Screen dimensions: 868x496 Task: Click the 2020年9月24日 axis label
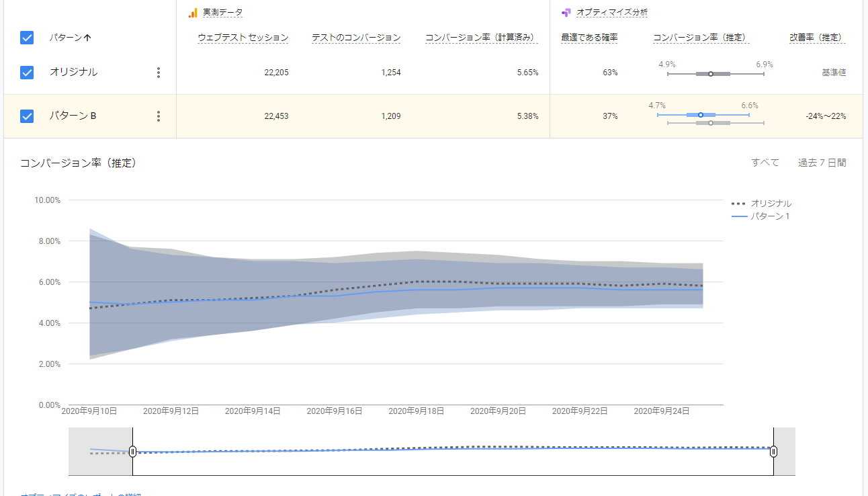(662, 411)
